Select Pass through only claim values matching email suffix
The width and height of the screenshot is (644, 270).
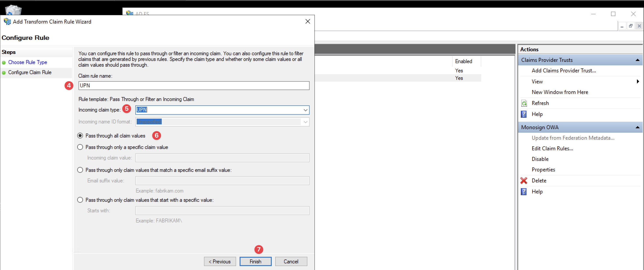(81, 170)
